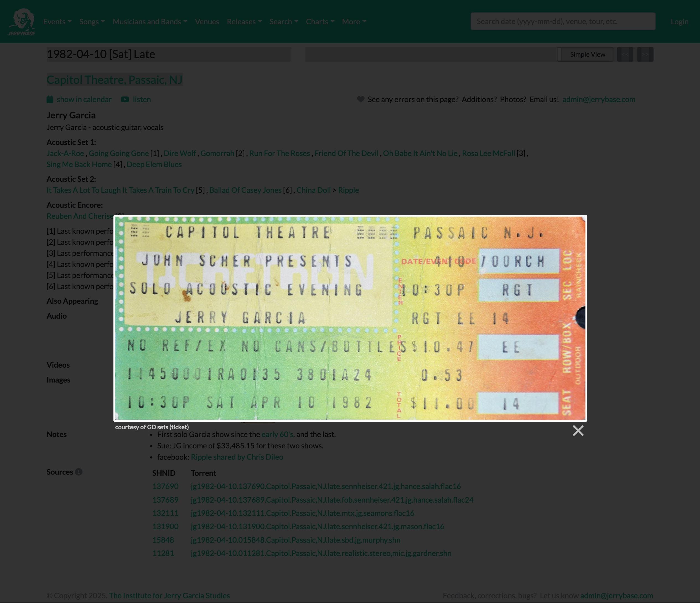
Task: Open Reuben And Cherise song link
Action: (80, 216)
